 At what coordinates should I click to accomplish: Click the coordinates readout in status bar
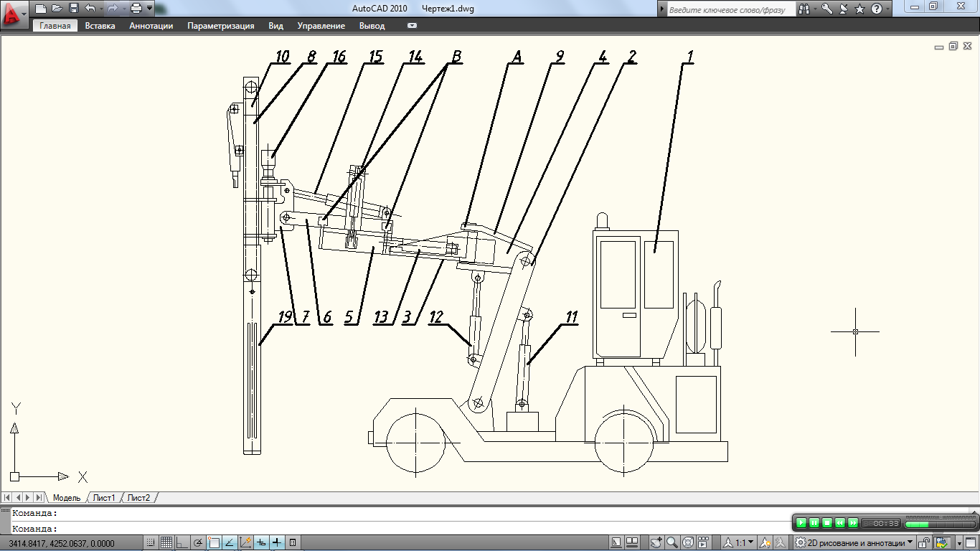click(62, 544)
